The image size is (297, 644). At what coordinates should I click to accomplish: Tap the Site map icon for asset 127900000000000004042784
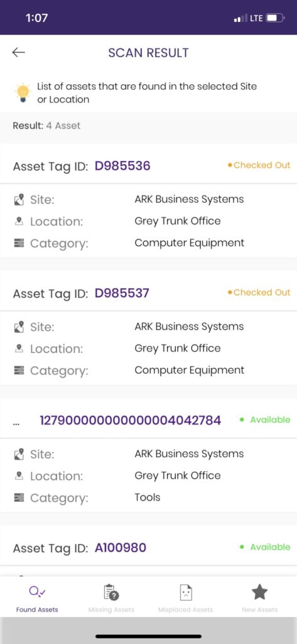coord(19,454)
